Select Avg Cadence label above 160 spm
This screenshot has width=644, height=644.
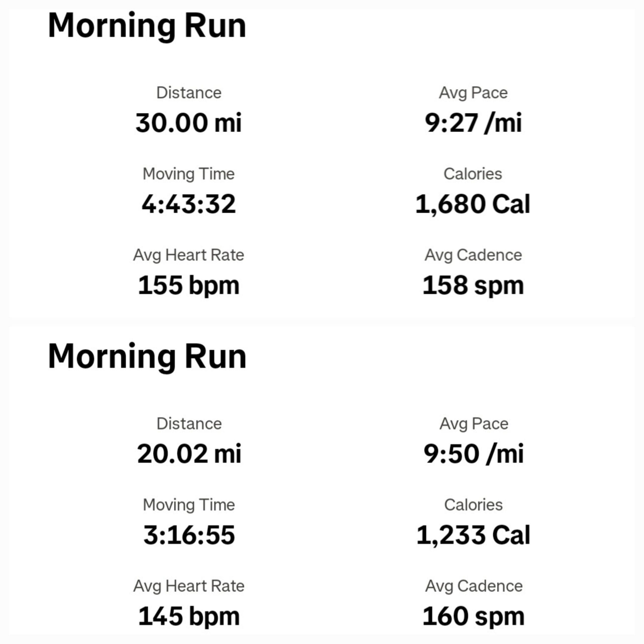474,586
